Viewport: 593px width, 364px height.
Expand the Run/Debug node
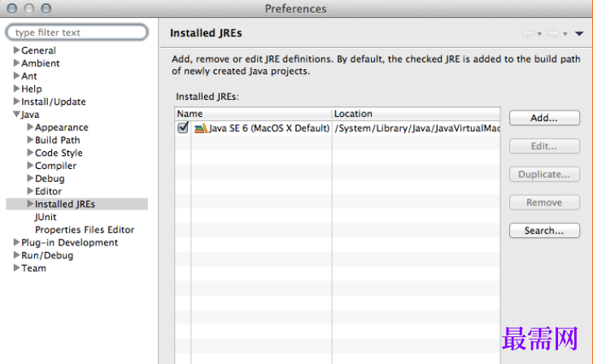click(16, 255)
